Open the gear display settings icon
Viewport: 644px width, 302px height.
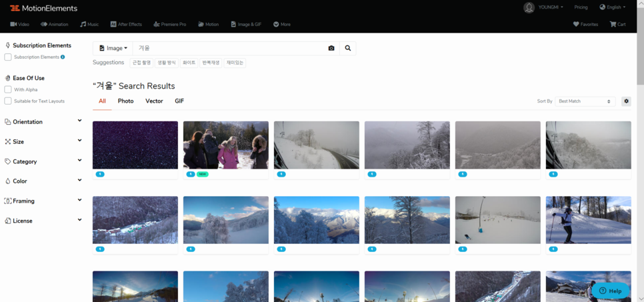[627, 101]
